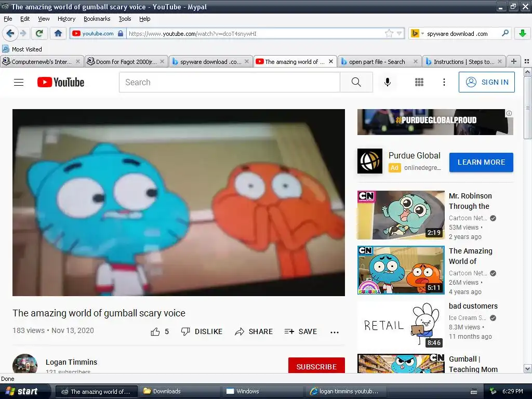The image size is (532, 399).
Task: Switch to logan timmins youtub... IE window
Action: [x=346, y=391]
